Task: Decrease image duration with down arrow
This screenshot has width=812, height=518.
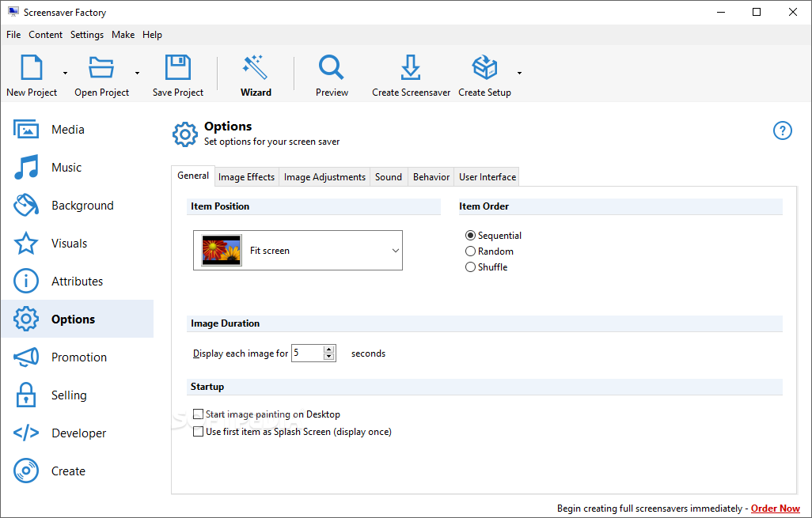Action: 329,357
